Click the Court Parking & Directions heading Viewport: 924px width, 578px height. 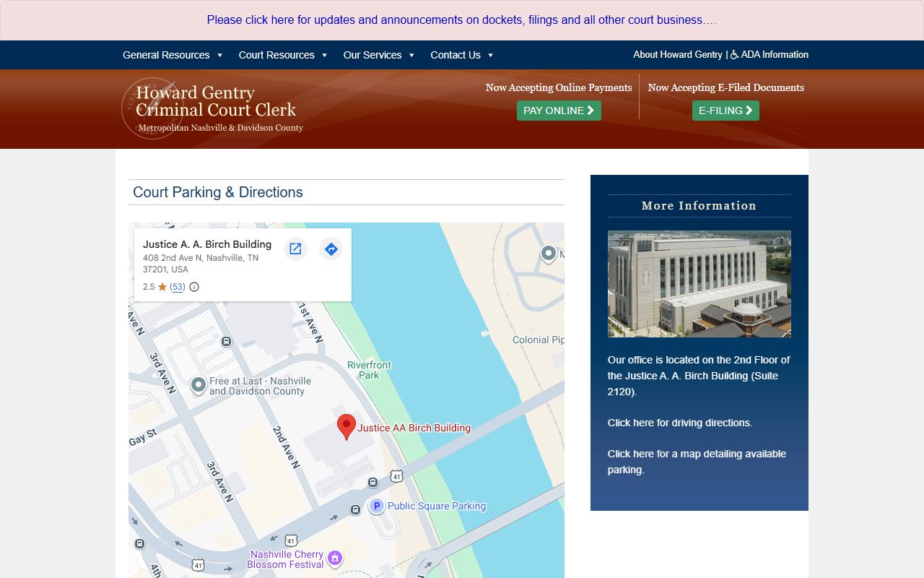(218, 192)
